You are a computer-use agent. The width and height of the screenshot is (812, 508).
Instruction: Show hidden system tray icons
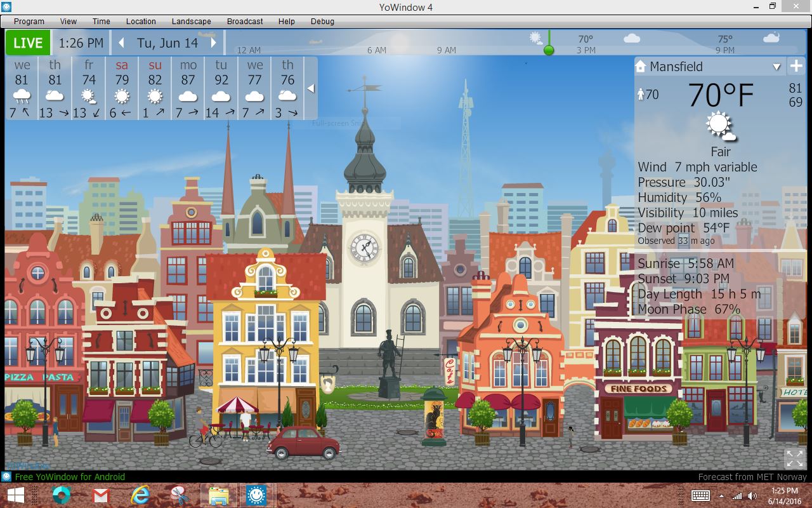pyautogui.click(x=721, y=496)
